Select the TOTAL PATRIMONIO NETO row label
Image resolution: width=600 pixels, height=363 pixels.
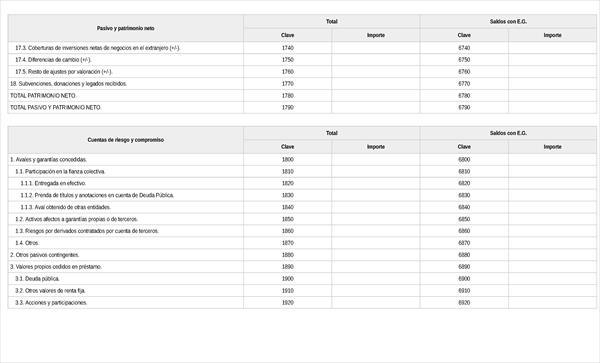pyautogui.click(x=43, y=96)
